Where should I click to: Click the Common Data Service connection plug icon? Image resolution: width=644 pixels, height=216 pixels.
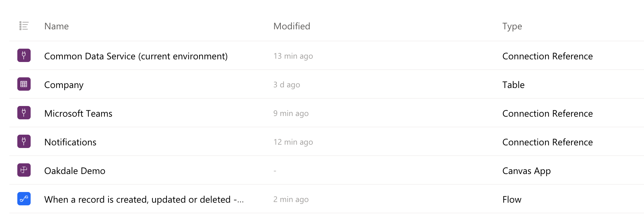[24, 55]
